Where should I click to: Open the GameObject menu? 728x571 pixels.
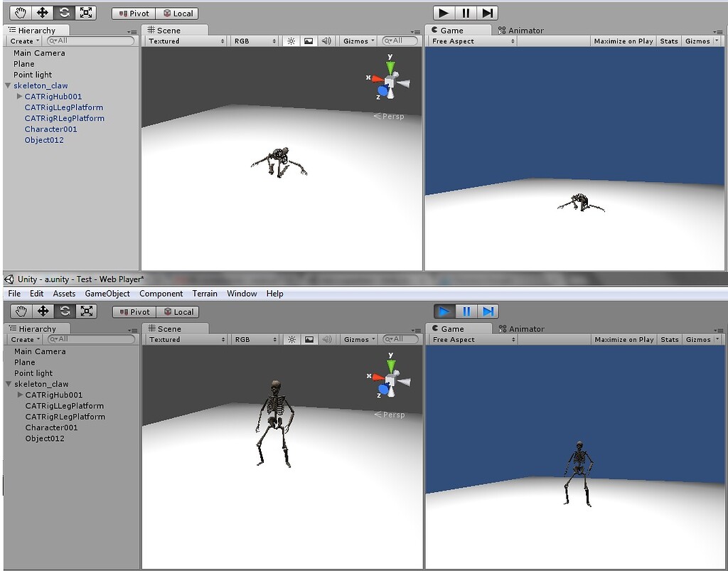pyautogui.click(x=107, y=293)
